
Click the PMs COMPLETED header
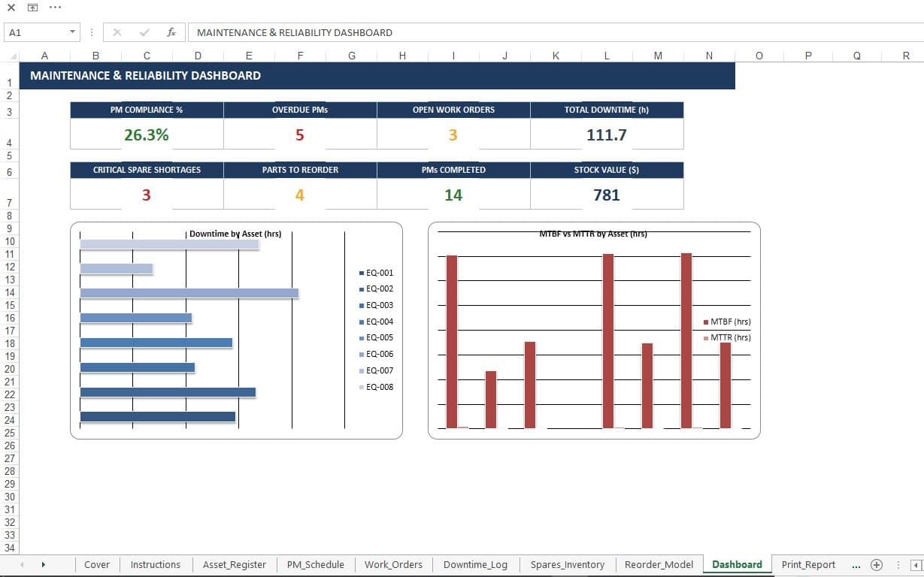tap(453, 170)
